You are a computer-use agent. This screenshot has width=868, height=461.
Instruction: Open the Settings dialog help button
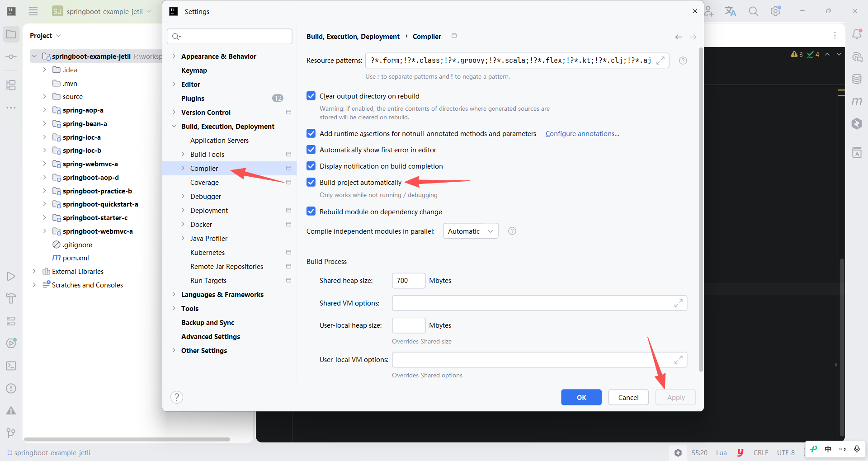click(x=177, y=397)
